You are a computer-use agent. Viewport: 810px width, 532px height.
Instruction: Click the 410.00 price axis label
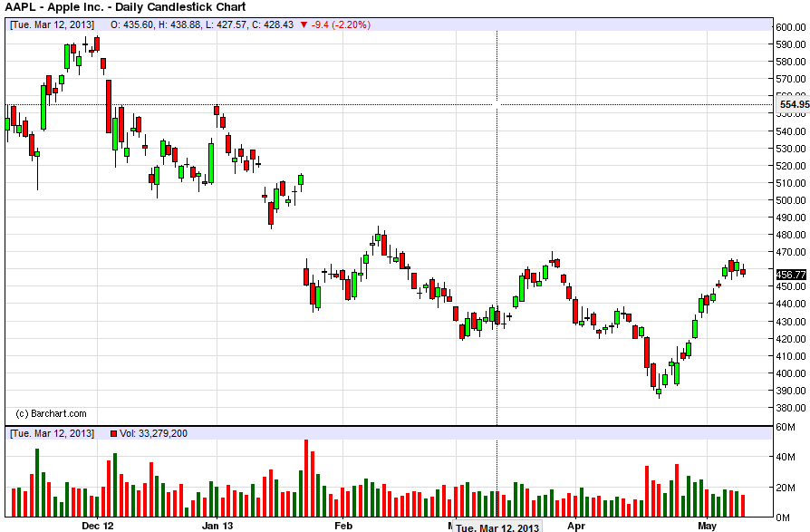click(791, 356)
